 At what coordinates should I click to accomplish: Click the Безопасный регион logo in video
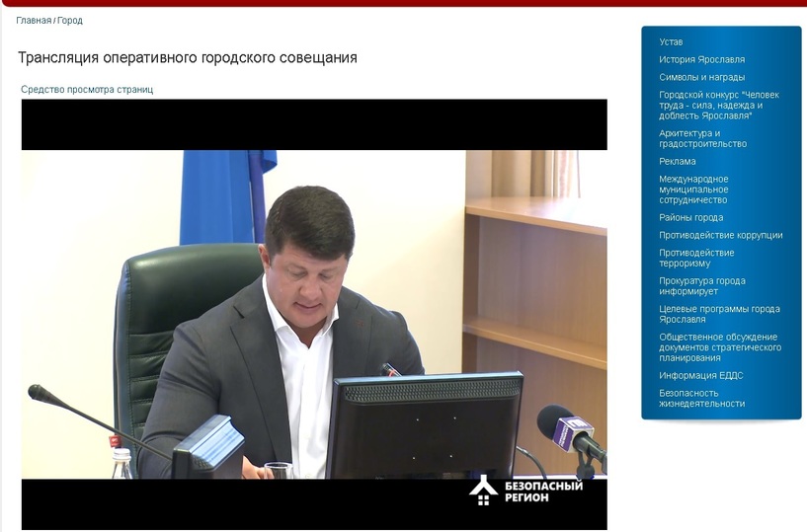525,491
